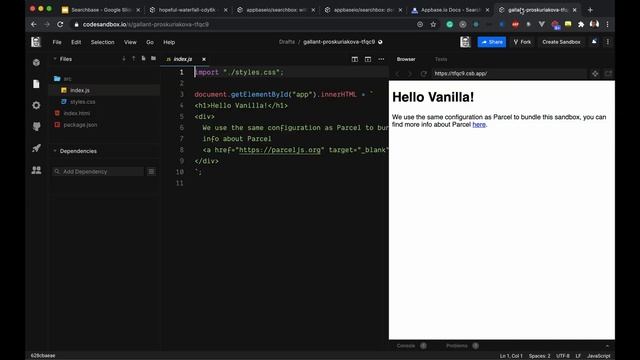Collapse the Files section

coord(55,59)
